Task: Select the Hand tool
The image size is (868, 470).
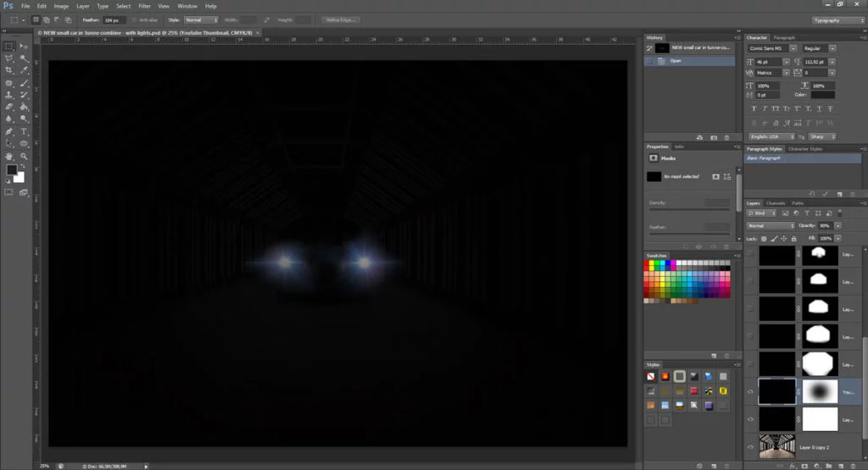Action: (8, 156)
